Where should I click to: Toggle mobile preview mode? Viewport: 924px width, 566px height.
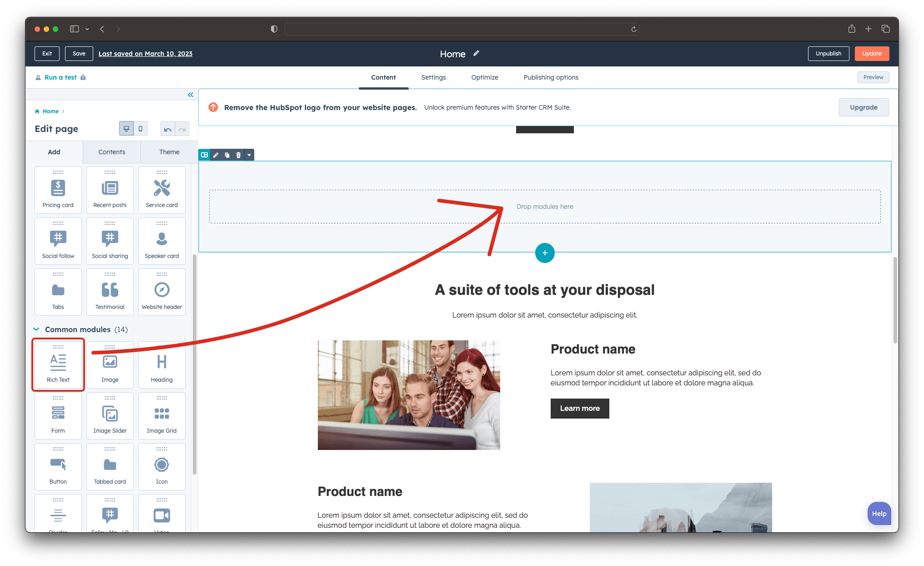tap(141, 128)
